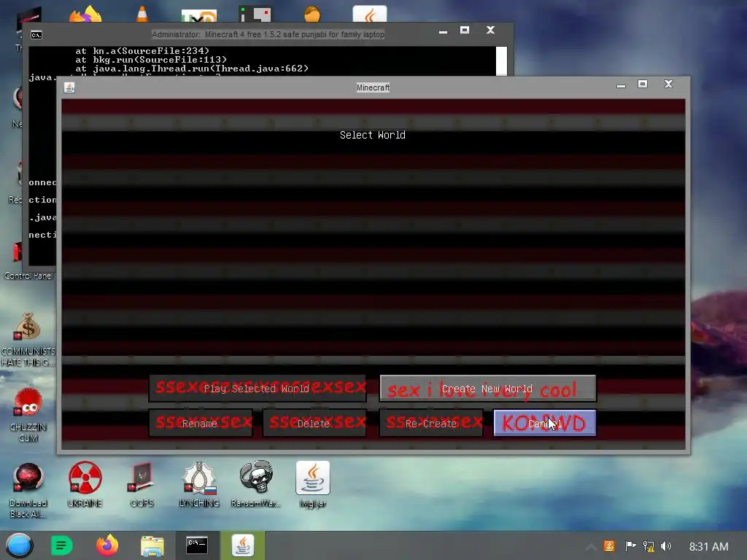Open the Action Center flag icon
The width and height of the screenshot is (747, 560).
pyautogui.click(x=630, y=545)
